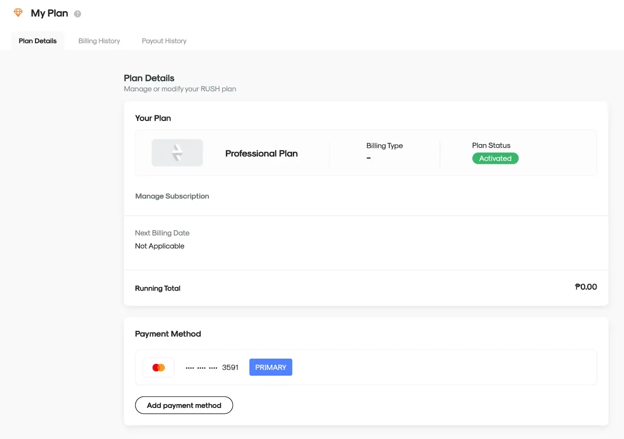The image size is (624, 439).
Task: Click the Not Applicable billing date value
Action: click(160, 246)
